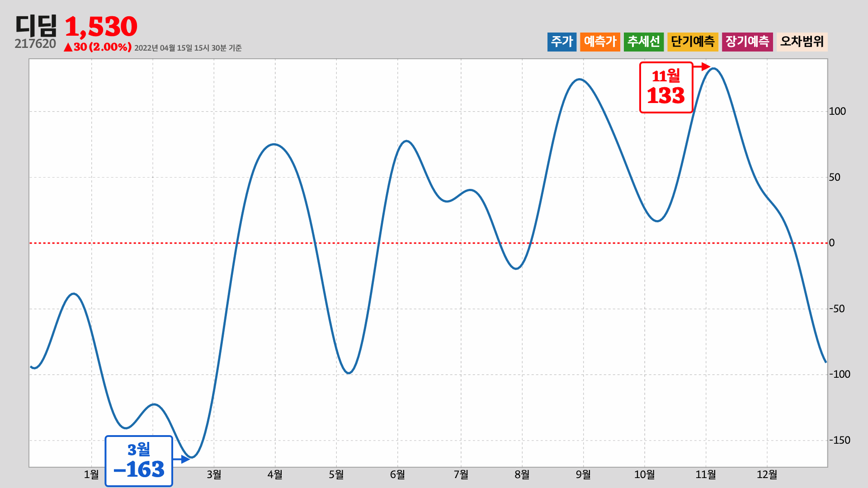
Task: Click the blue 주가 legend tag
Action: 561,42
